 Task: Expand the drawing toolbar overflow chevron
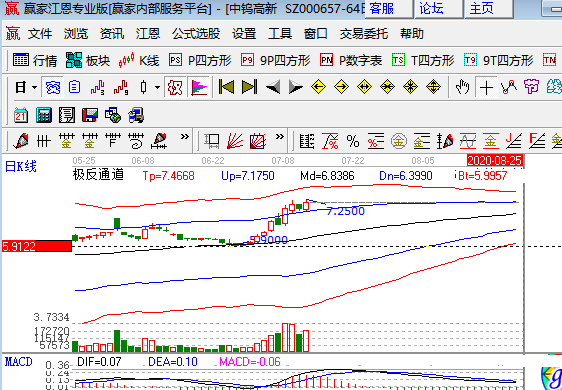[185, 137]
